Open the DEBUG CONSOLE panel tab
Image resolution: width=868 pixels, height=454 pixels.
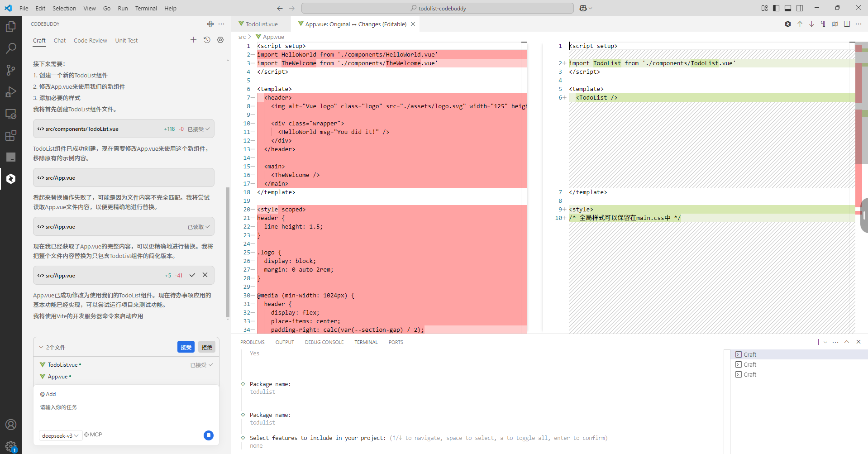[324, 342]
